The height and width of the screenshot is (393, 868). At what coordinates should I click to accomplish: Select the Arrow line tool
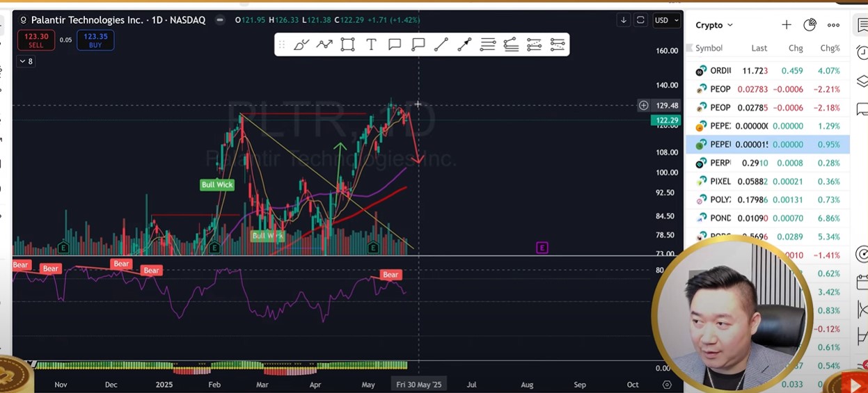(464, 45)
